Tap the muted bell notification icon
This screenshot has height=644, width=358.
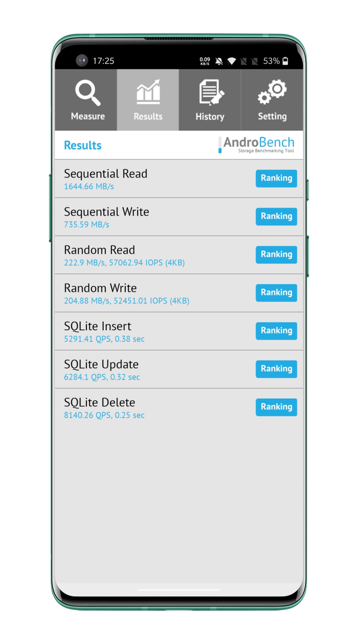coord(219,61)
